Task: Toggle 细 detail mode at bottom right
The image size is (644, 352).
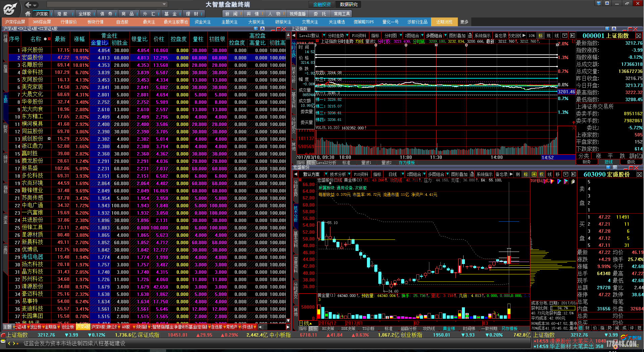Action: point(581,328)
